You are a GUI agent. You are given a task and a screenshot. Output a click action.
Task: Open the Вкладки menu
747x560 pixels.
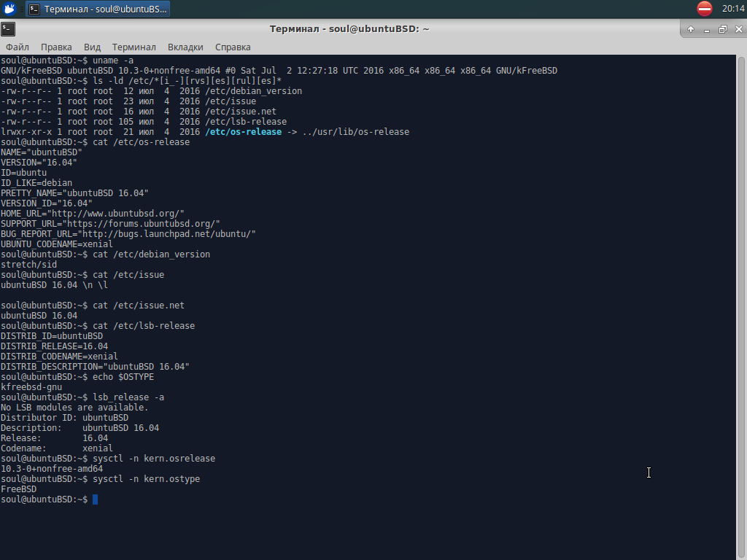pyautogui.click(x=185, y=47)
